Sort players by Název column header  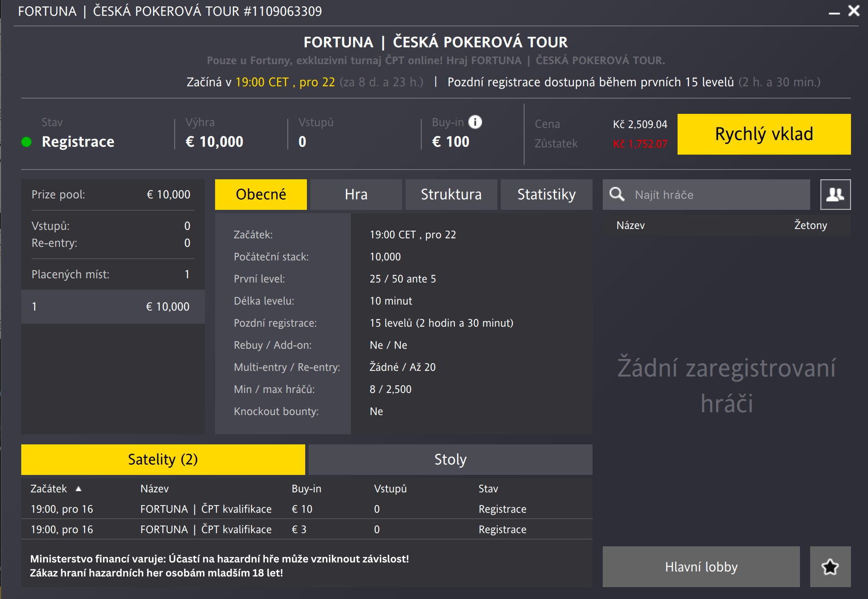click(x=631, y=225)
